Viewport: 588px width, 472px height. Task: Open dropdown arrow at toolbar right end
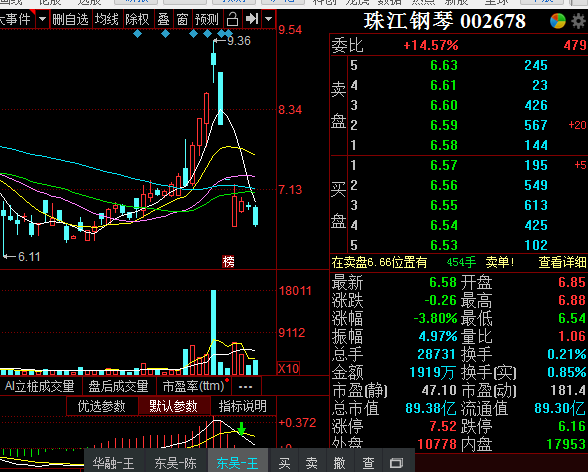coord(268,19)
